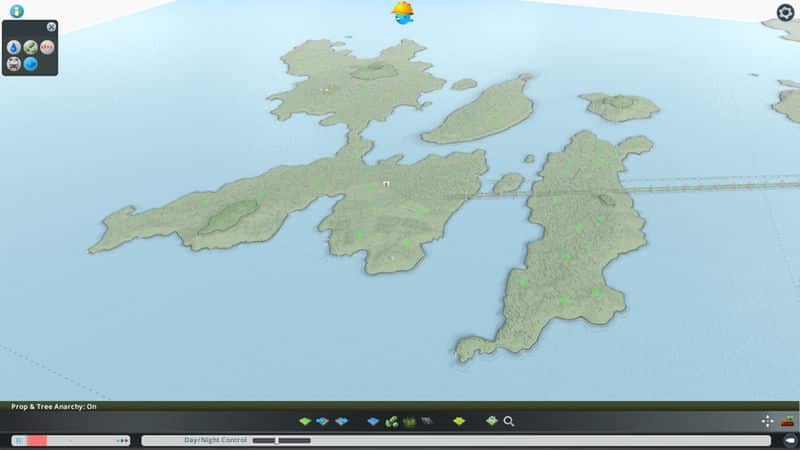Screen dimensions: 800x450
Task: Toggle the simulation pause button
Action: coord(19,440)
